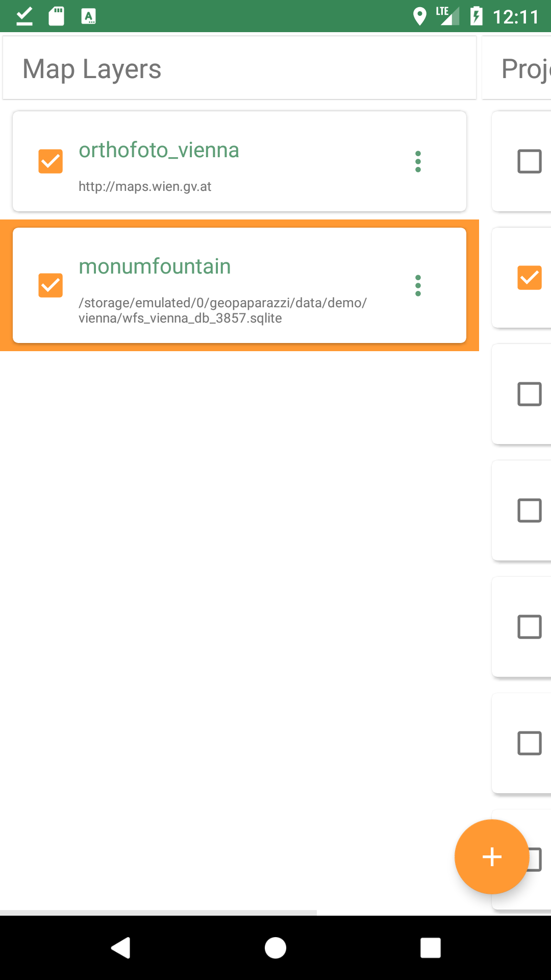The image size is (551, 980).
Task: Uncheck the checked box in right panel
Action: [x=530, y=278]
